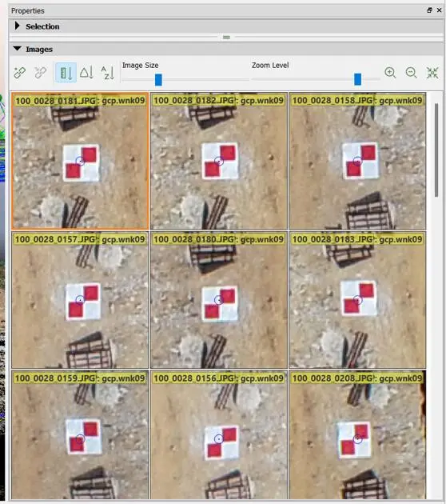Click the image list vertical scrollbar
This screenshot has height=504, width=446.
[436, 150]
